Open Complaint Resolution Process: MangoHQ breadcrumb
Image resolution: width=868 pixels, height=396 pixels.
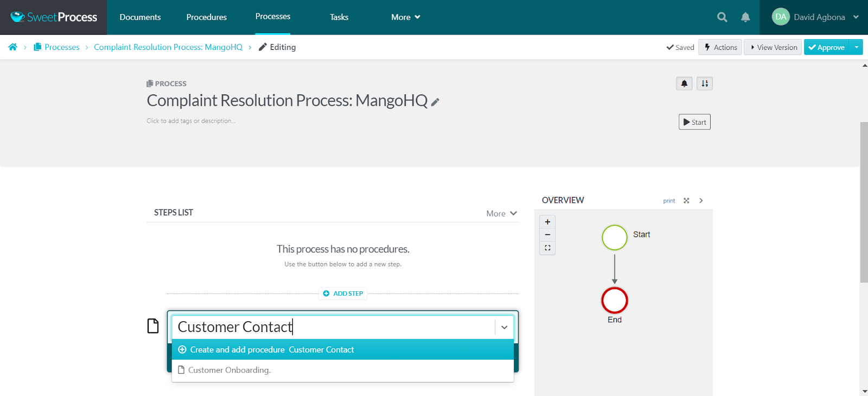click(168, 47)
